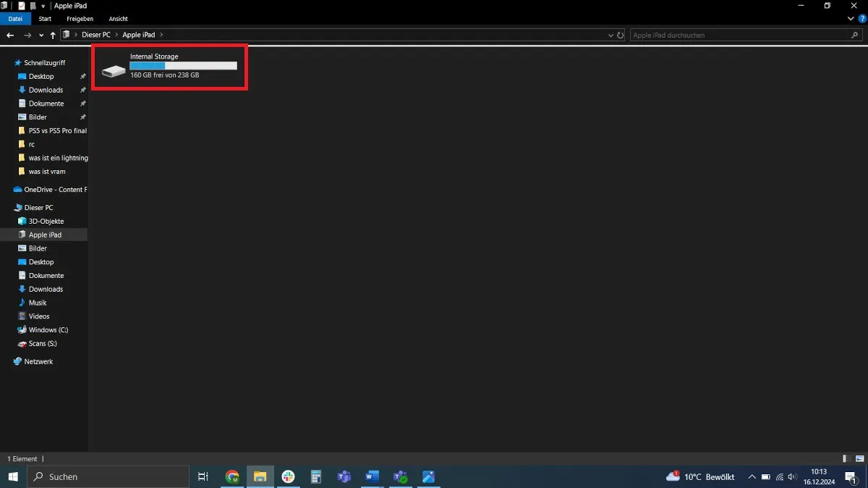This screenshot has height=488, width=868.
Task: Open pinned Dokumente under Schnellzugriff
Action: click(46, 104)
